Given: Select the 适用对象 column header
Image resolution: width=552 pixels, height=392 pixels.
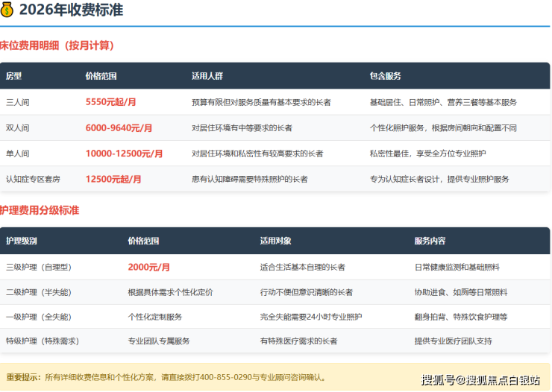Looking at the screenshot, I should (x=275, y=241).
